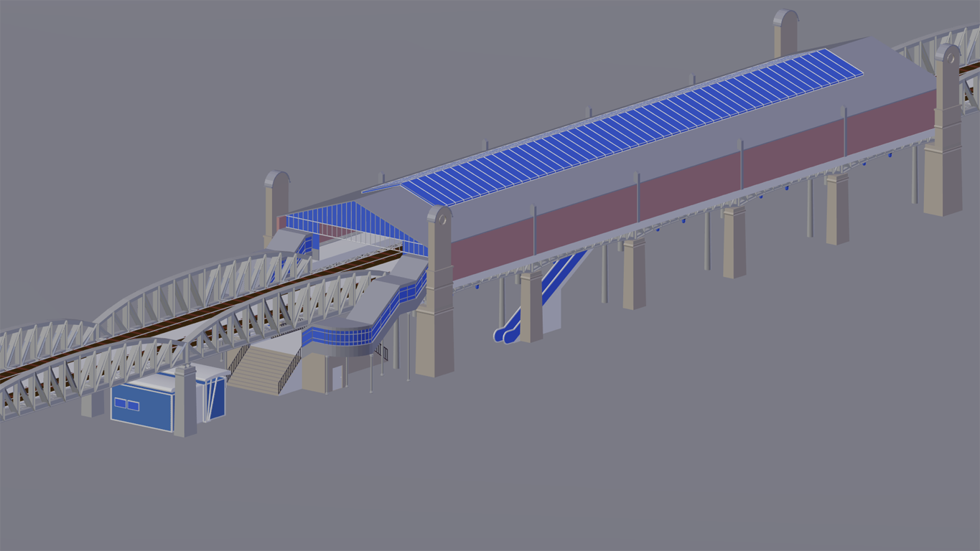This screenshot has height=551, width=980.
Task: Click the arched top pylon behind the roof
Action: (785, 32)
